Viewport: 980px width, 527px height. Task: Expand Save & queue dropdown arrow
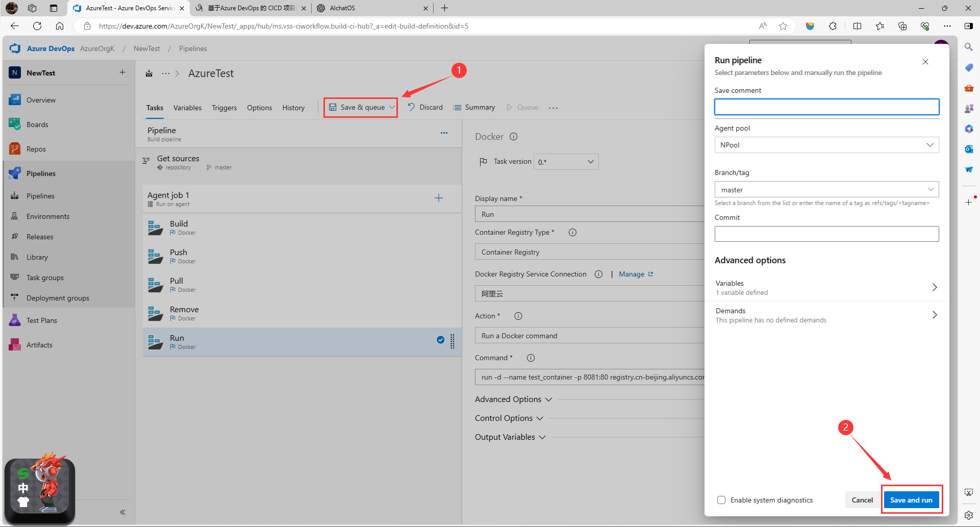(x=392, y=107)
